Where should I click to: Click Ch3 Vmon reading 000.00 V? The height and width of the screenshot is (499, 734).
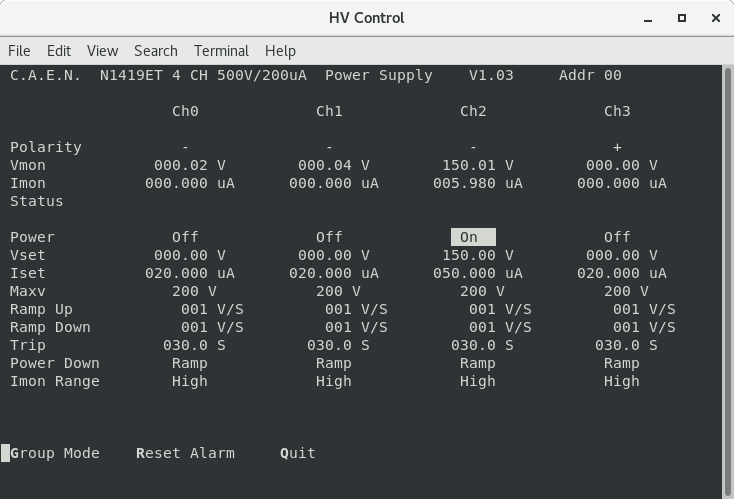point(622,165)
